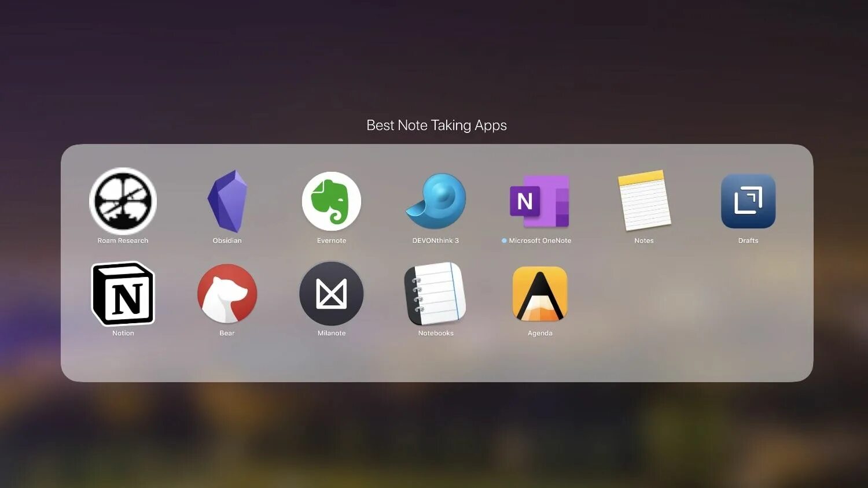
Task: Click the Drafts label text
Action: (748, 241)
